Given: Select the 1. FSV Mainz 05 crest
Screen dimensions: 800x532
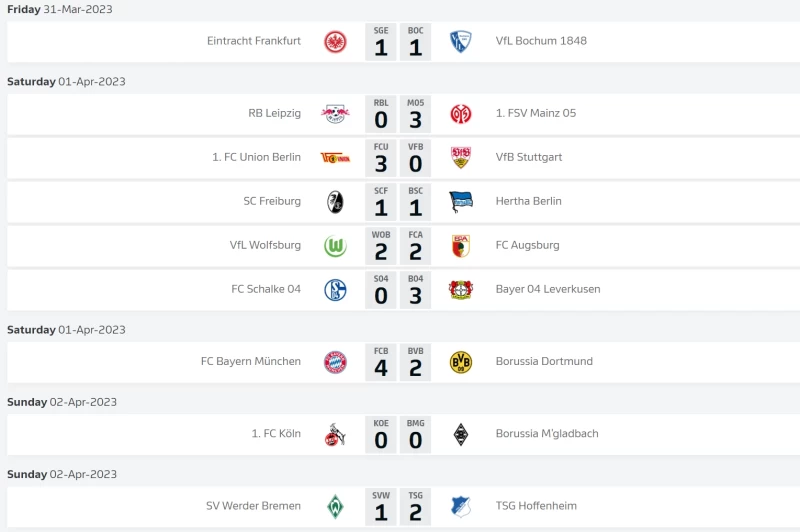Looking at the screenshot, I should (460, 114).
